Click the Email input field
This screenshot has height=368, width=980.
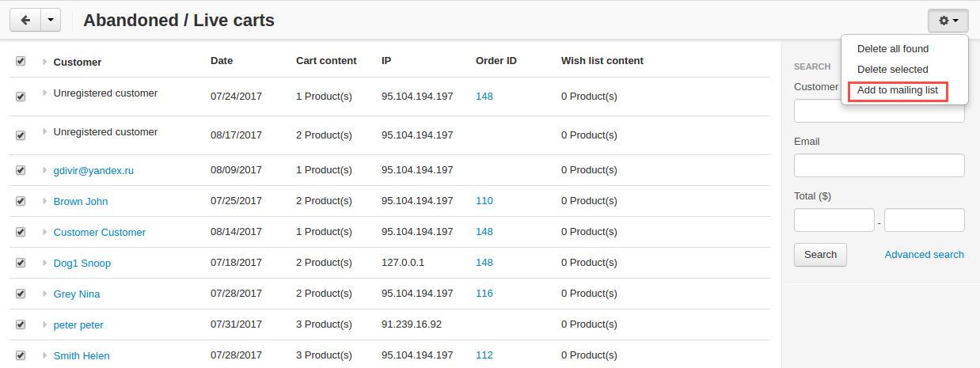tap(879, 165)
